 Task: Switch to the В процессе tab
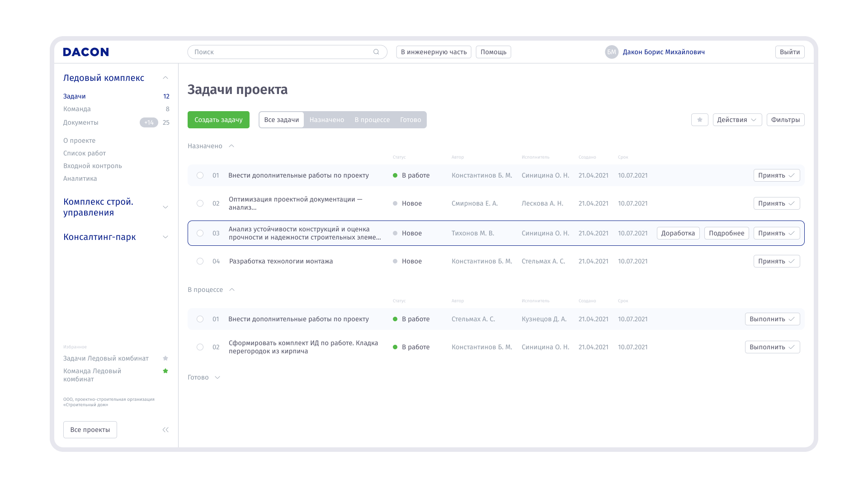pos(372,120)
